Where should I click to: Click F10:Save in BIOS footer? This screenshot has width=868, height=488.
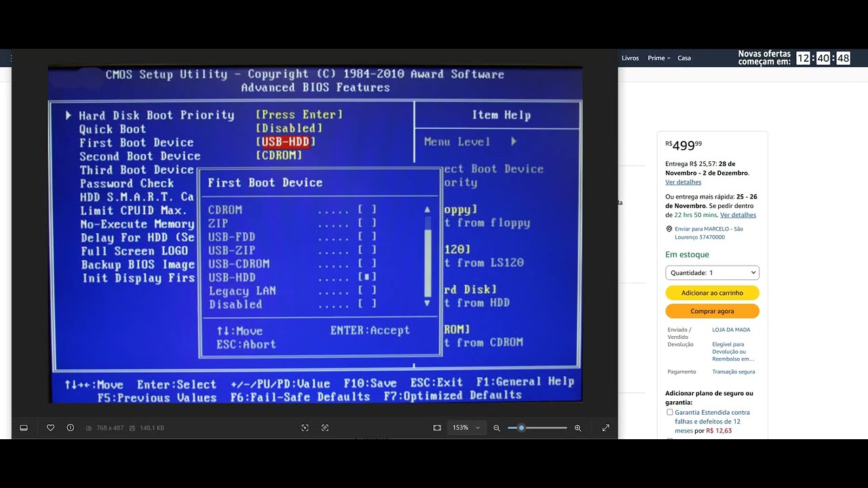point(370,382)
